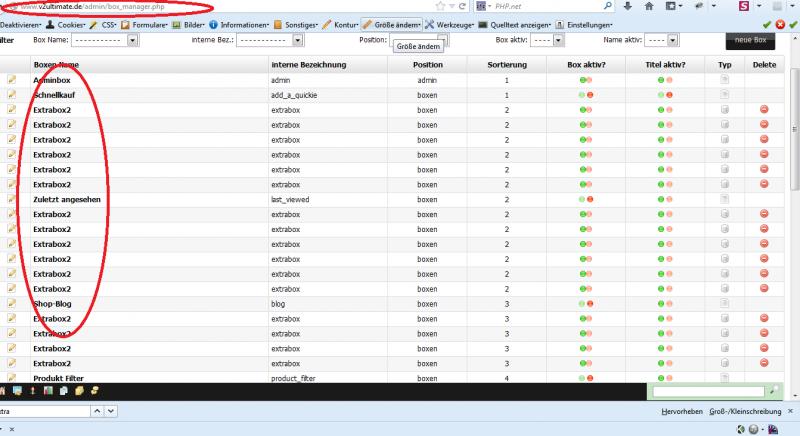The image size is (800, 436).
Task: Open the Cookies toolbar menu
Action: (66, 23)
